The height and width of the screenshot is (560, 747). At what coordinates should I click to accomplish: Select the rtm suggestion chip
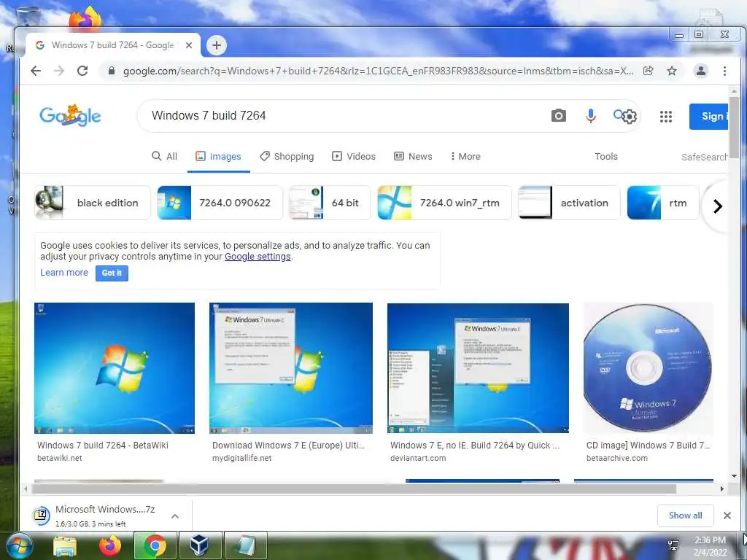(x=662, y=203)
